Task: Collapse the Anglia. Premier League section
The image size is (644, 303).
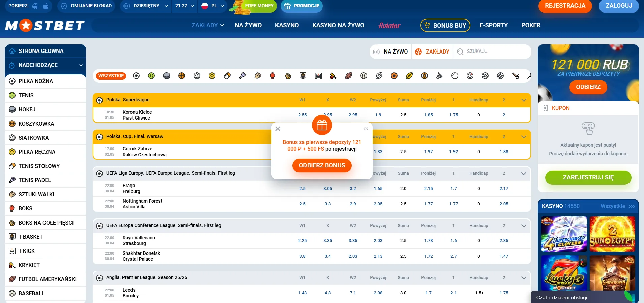Action: click(524, 278)
